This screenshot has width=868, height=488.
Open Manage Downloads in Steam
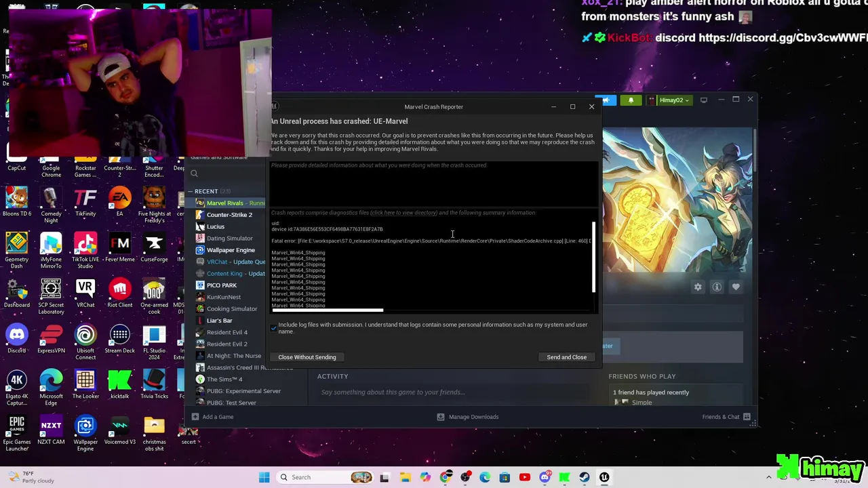point(468,417)
